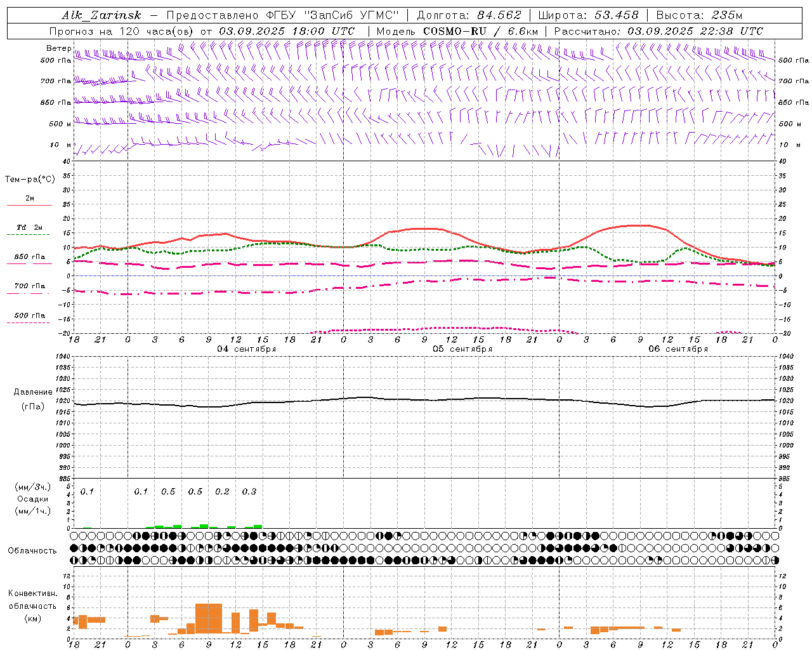Viewport: 812px width, 650px height.
Task: Select the ФГБУ "ЗапСиб УГМС" provider text
Action: pos(332,15)
